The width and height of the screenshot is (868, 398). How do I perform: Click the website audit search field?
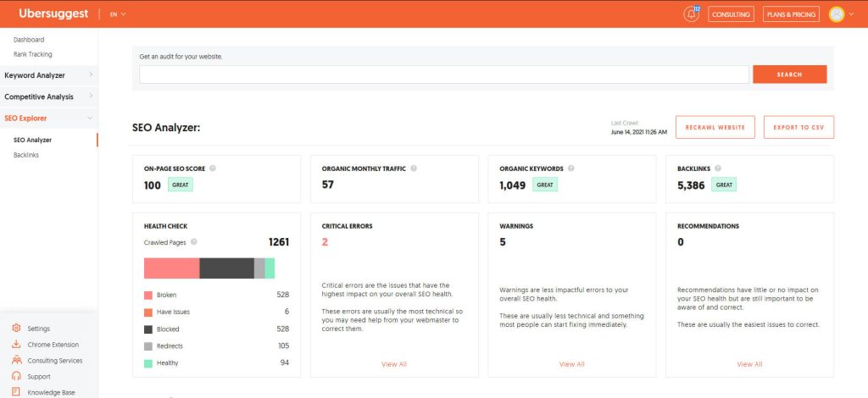[x=444, y=75]
